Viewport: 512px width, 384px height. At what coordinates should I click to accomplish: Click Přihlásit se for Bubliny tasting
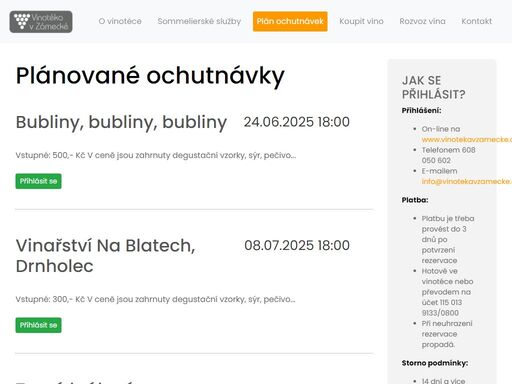[38, 181]
